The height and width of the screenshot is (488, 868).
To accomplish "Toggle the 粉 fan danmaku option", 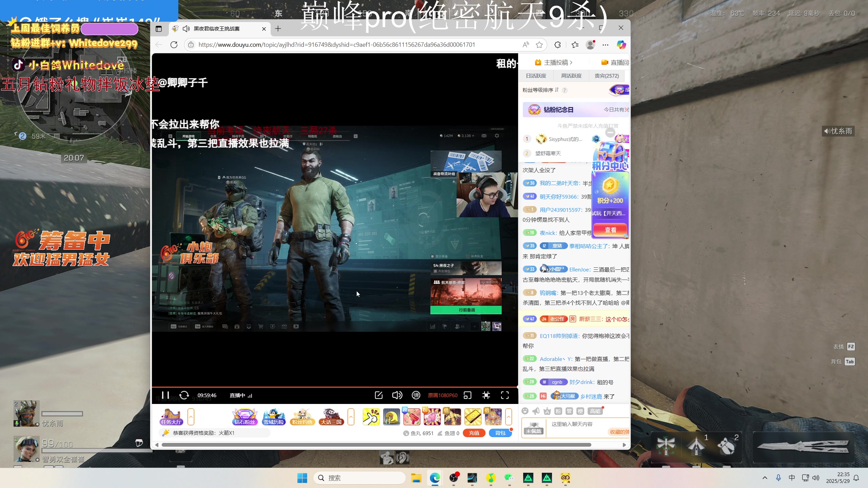I will pos(558,411).
